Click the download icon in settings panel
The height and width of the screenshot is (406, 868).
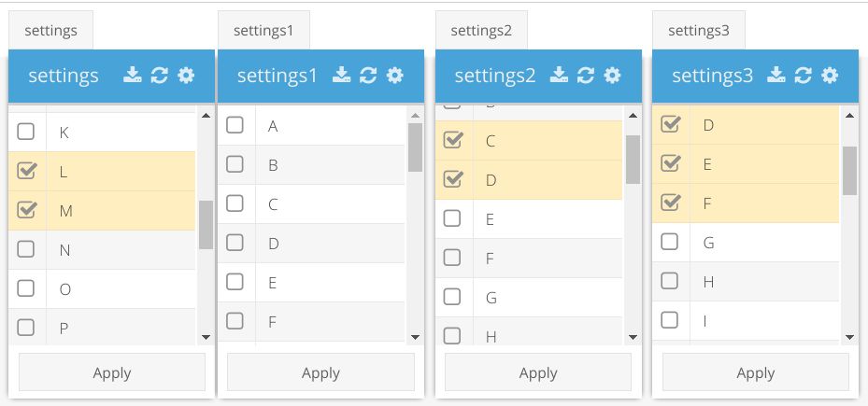[133, 76]
